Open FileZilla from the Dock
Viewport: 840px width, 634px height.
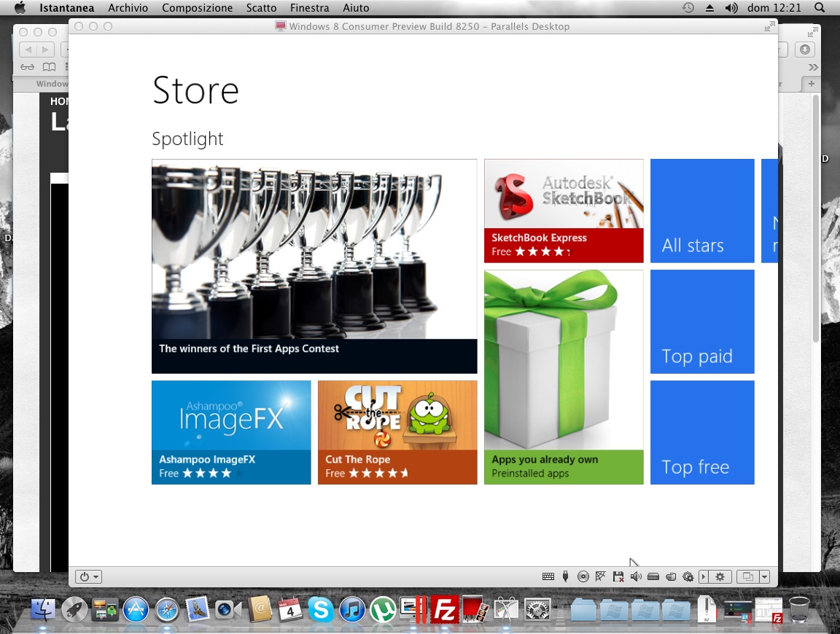[445, 610]
